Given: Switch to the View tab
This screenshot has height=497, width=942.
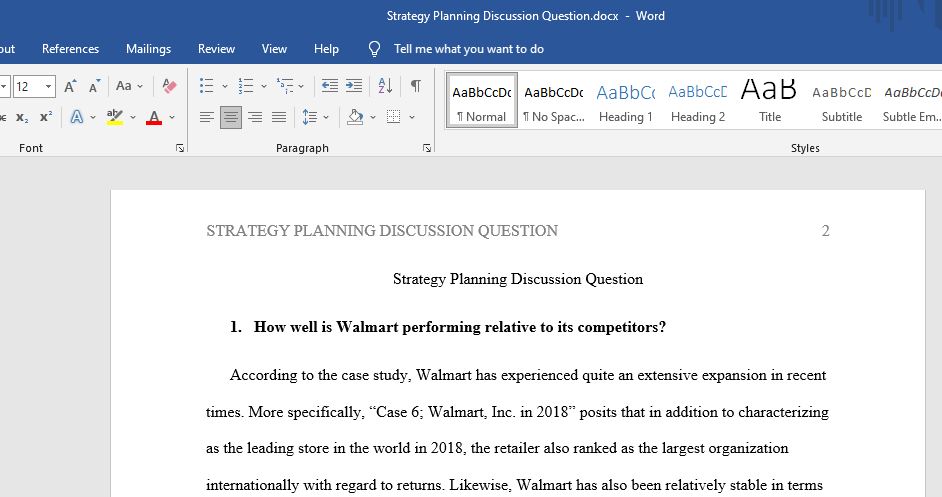Looking at the screenshot, I should [x=274, y=49].
